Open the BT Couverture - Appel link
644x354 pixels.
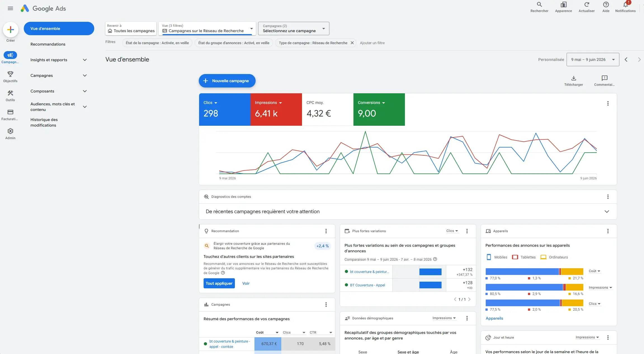367,285
